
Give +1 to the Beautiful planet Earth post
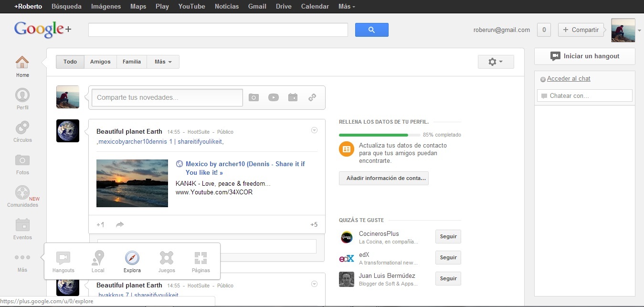point(99,224)
